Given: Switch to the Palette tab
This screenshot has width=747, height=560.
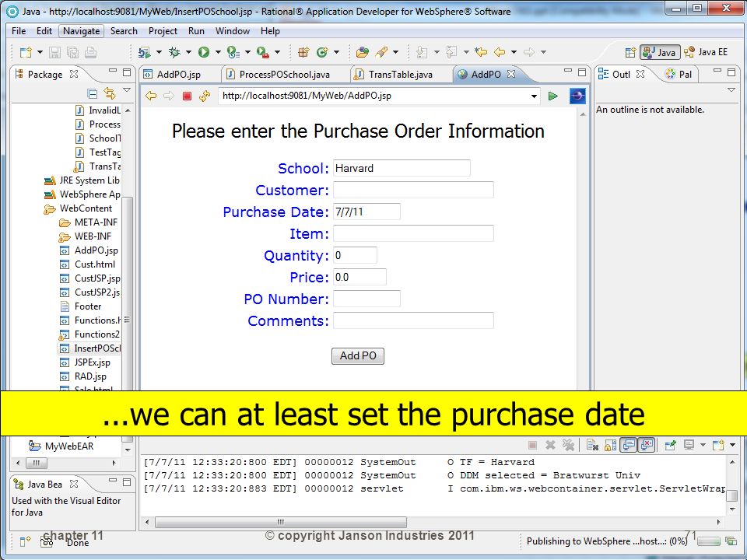Looking at the screenshot, I should point(680,75).
